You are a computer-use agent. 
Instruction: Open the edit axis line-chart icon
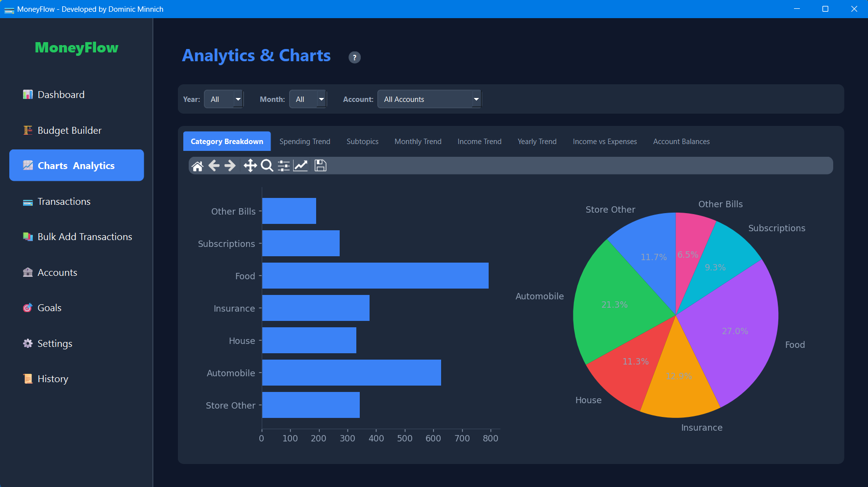click(x=300, y=166)
